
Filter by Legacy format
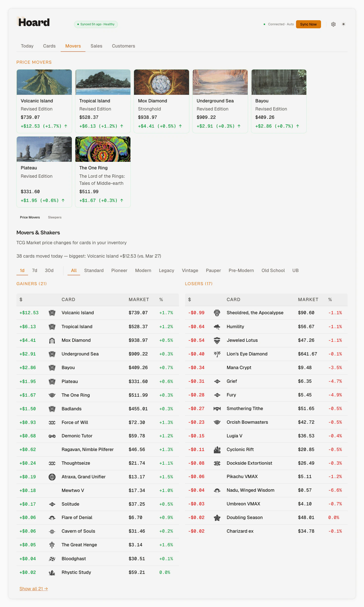pyautogui.click(x=166, y=271)
